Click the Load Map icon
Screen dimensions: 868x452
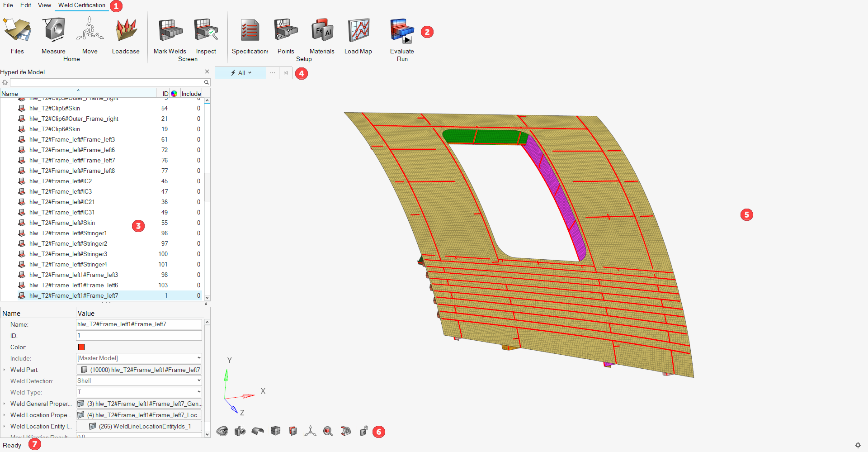point(358,30)
